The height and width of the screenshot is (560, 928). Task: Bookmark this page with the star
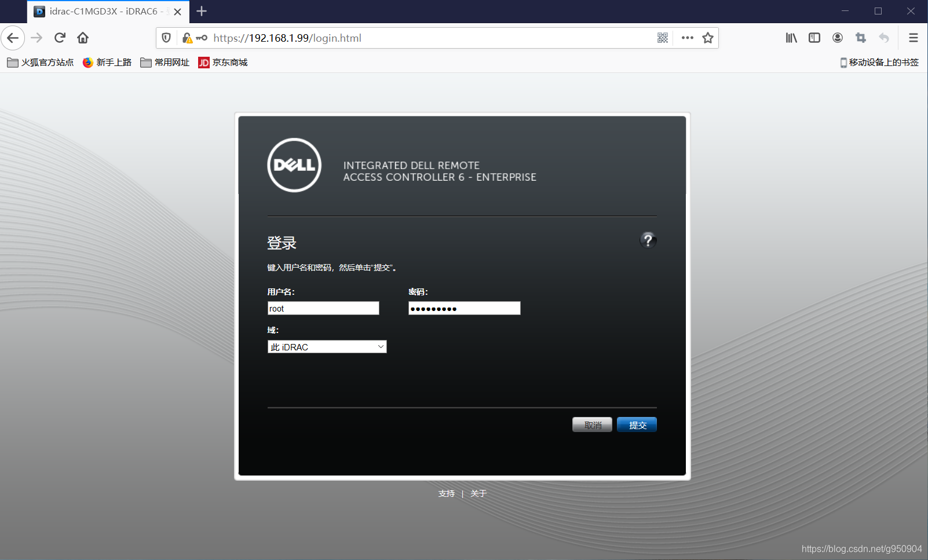point(708,38)
